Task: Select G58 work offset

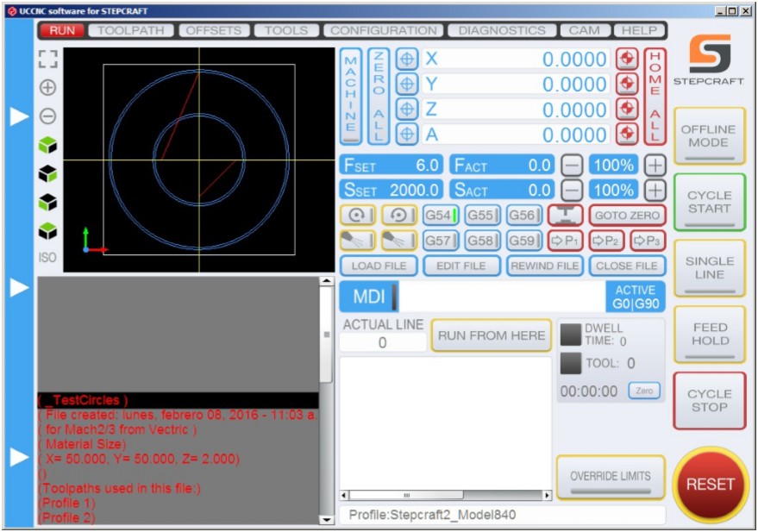Action: click(x=482, y=241)
